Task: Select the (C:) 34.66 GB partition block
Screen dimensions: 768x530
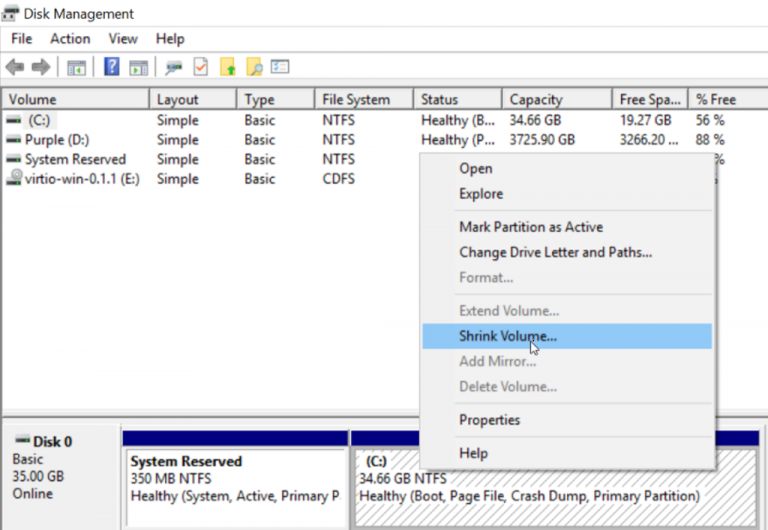Action: [x=556, y=487]
